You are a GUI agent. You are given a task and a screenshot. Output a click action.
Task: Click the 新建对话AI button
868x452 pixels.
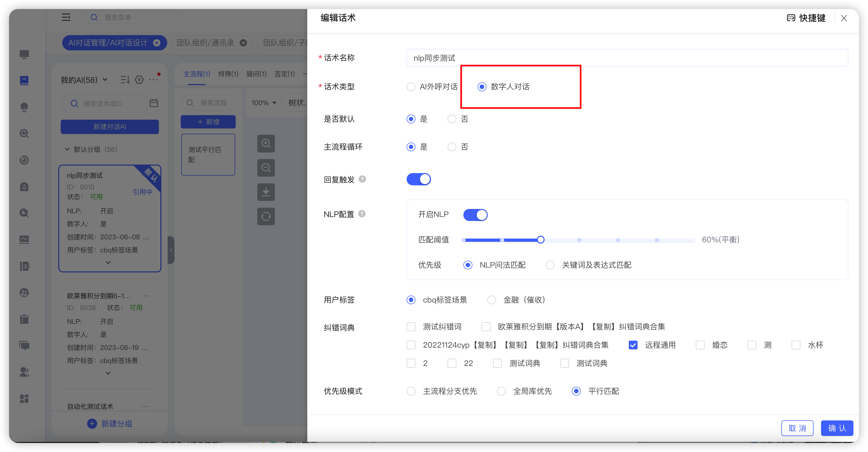coord(109,127)
